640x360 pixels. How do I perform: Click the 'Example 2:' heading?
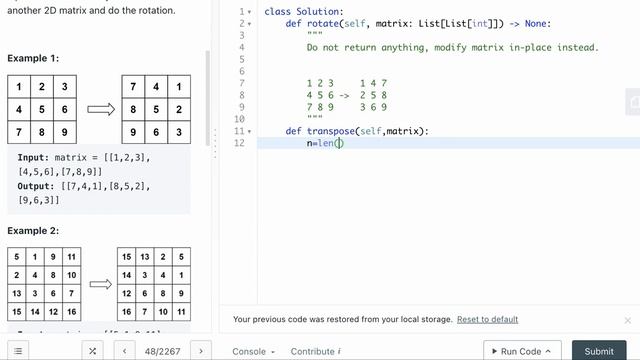coord(33,231)
